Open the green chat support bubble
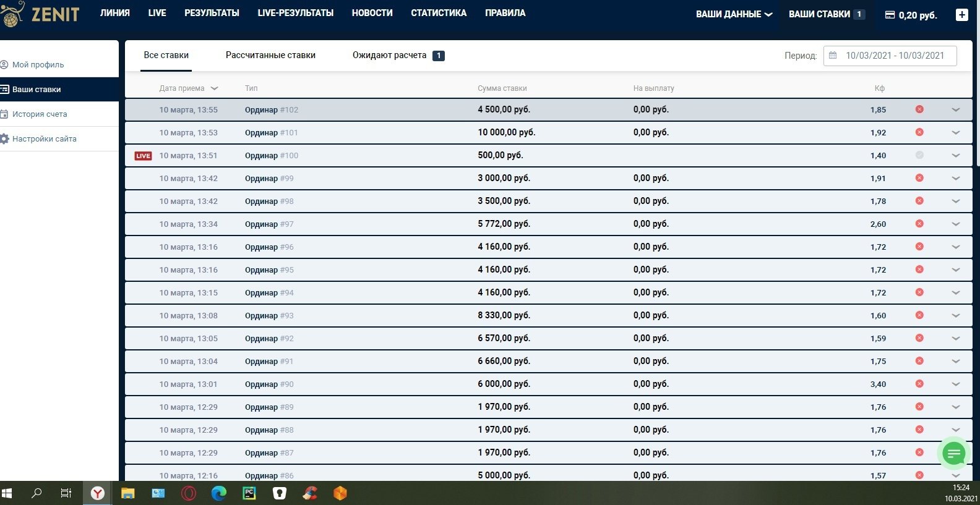This screenshot has width=980, height=505. pyautogui.click(x=954, y=454)
